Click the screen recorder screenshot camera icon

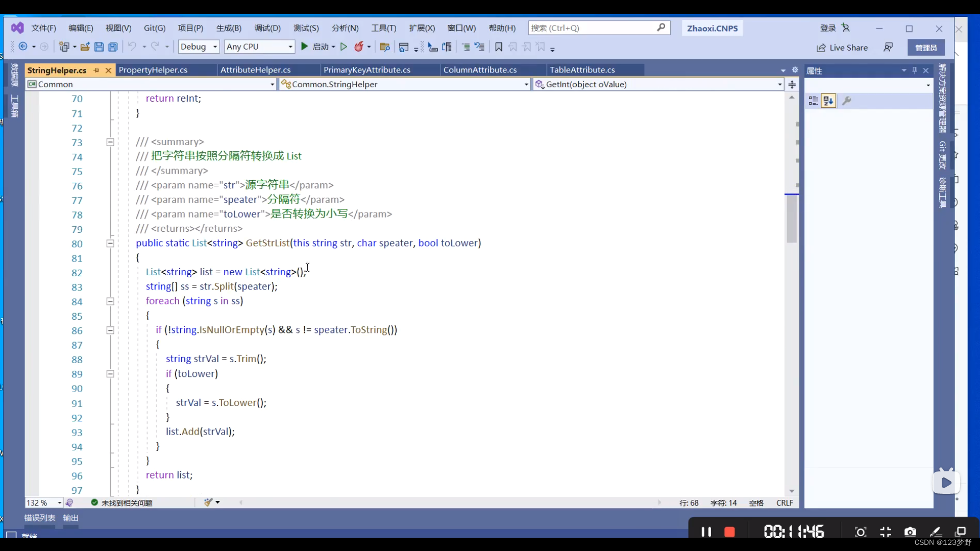coord(910,532)
